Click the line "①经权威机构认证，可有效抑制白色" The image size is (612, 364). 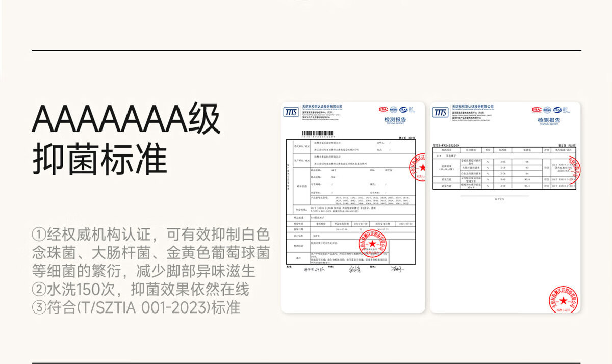150,235
